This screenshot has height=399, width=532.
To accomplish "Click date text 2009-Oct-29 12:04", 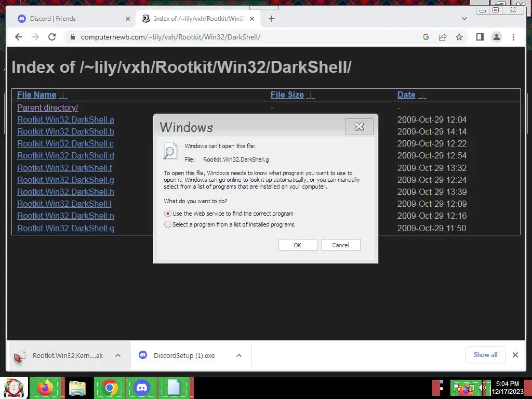I will coord(432,119).
